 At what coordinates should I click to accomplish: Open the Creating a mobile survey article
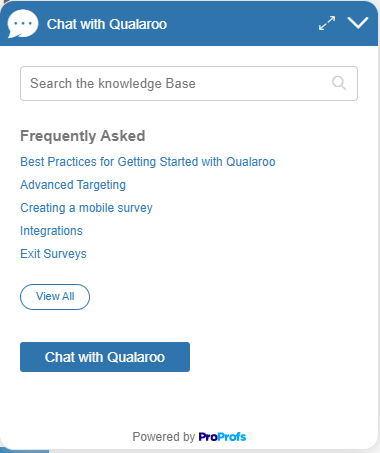click(86, 208)
